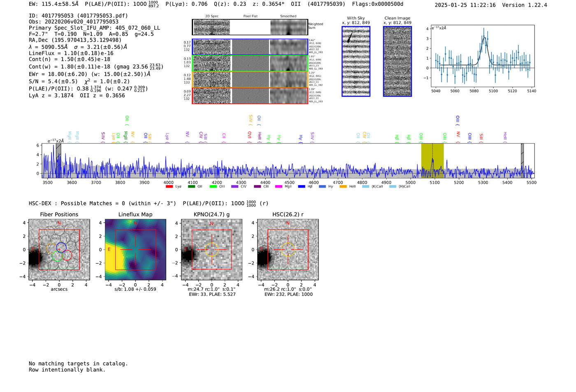Click the 'EWr: 232, PLAE: 1000' caption

click(288, 294)
